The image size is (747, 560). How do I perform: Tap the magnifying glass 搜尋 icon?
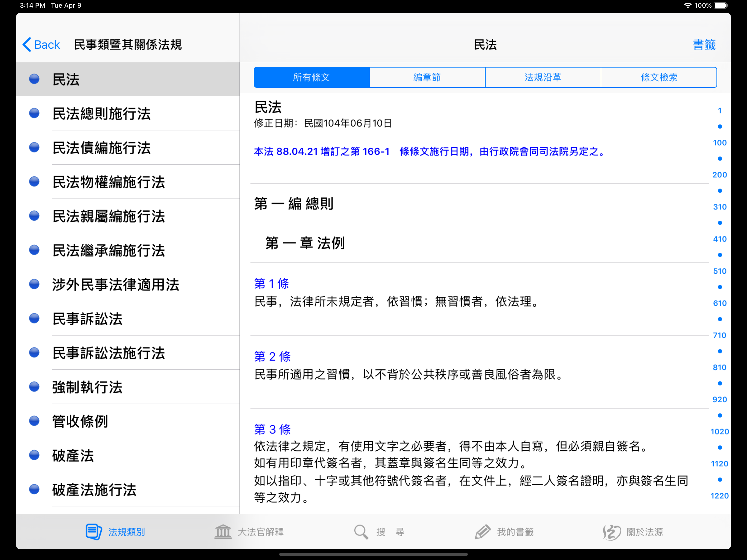coord(361,532)
